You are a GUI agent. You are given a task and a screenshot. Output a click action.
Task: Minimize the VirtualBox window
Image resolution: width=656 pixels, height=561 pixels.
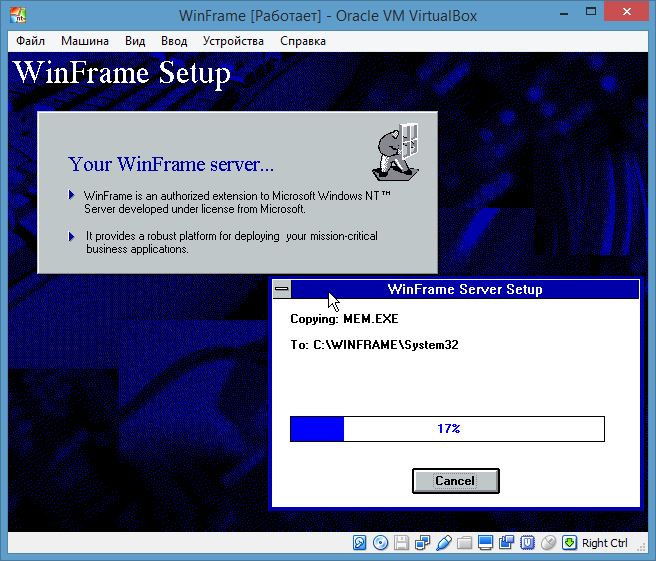click(564, 13)
